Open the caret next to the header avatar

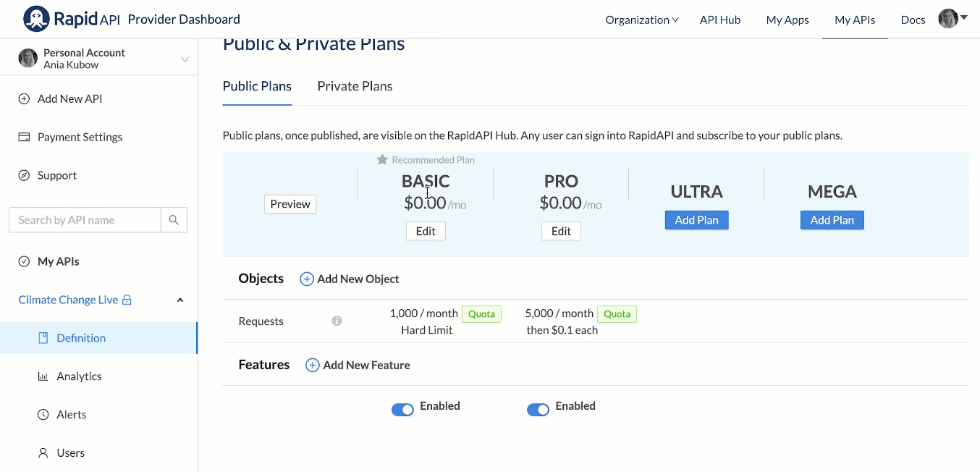tap(963, 17)
